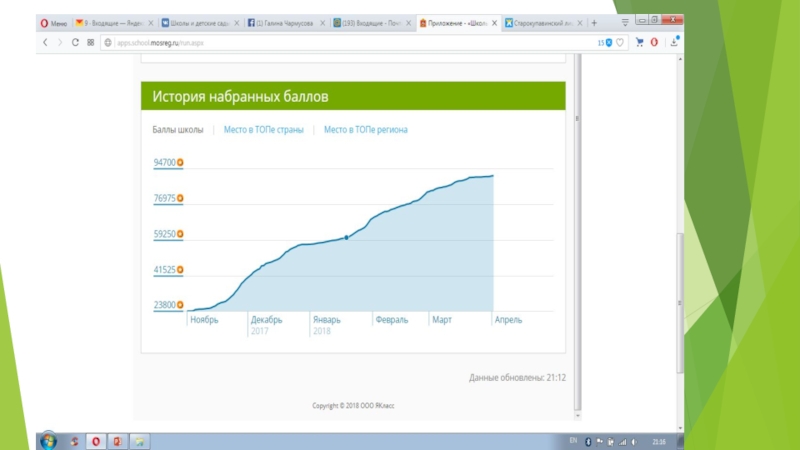Click the orange coin icon beside 94700
The width and height of the screenshot is (800, 450).
(180, 162)
